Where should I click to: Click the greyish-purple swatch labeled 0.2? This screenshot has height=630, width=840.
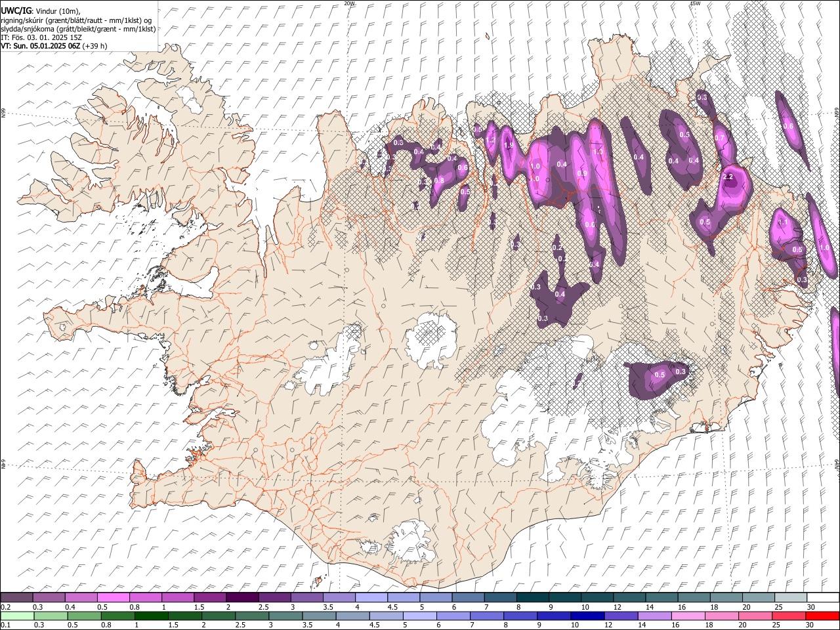(x=16, y=598)
